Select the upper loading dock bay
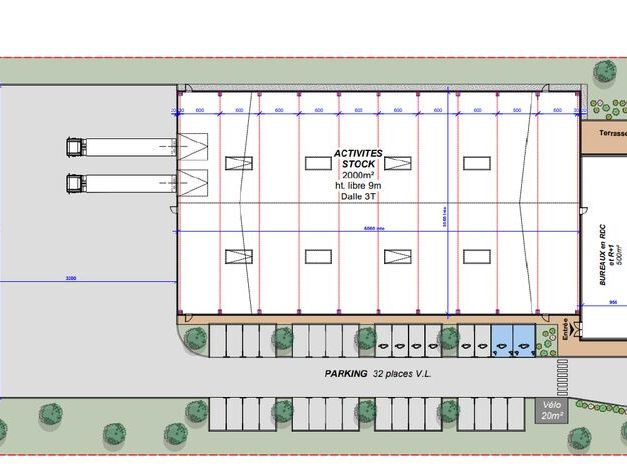The width and height of the screenshot is (627, 470). point(192,147)
